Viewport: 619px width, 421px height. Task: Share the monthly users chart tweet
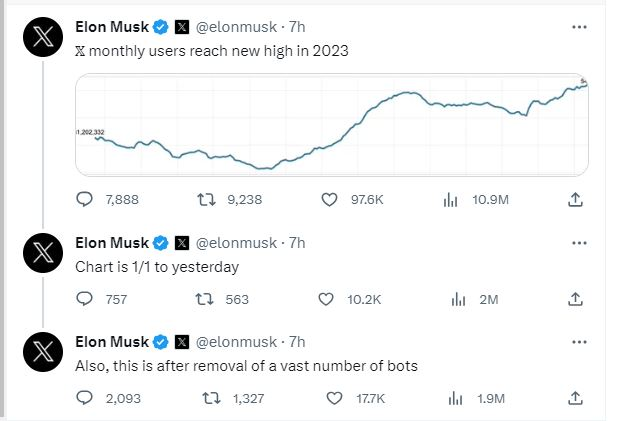coord(575,200)
